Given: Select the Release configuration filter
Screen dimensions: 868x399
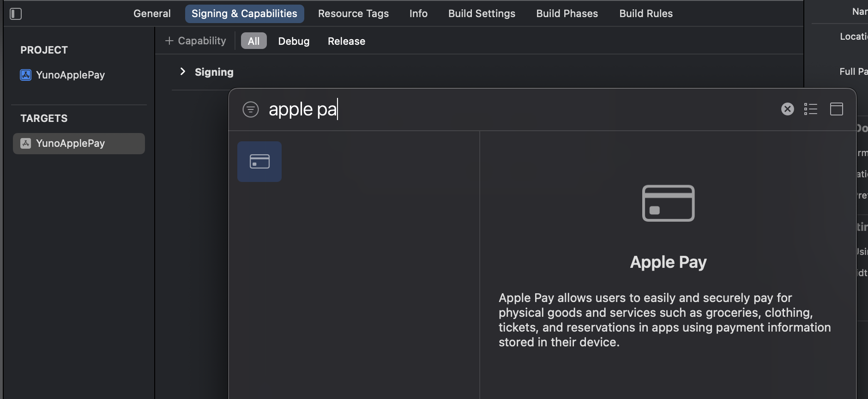Looking at the screenshot, I should 346,41.
